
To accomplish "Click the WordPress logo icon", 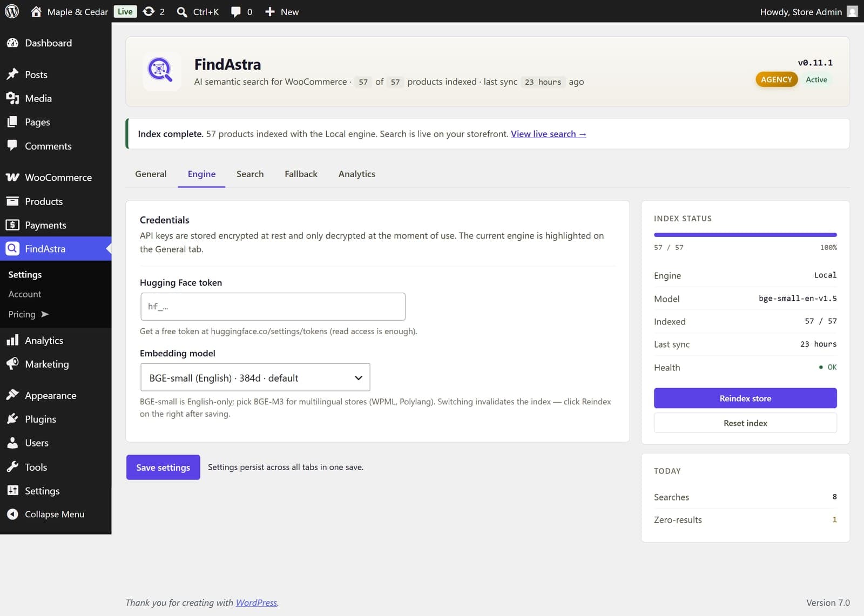I will [x=12, y=11].
